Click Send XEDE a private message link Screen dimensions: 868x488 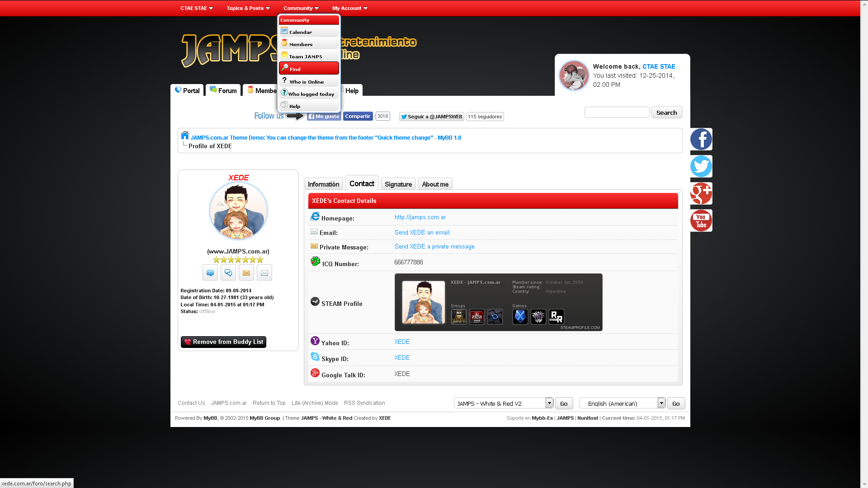tap(435, 247)
